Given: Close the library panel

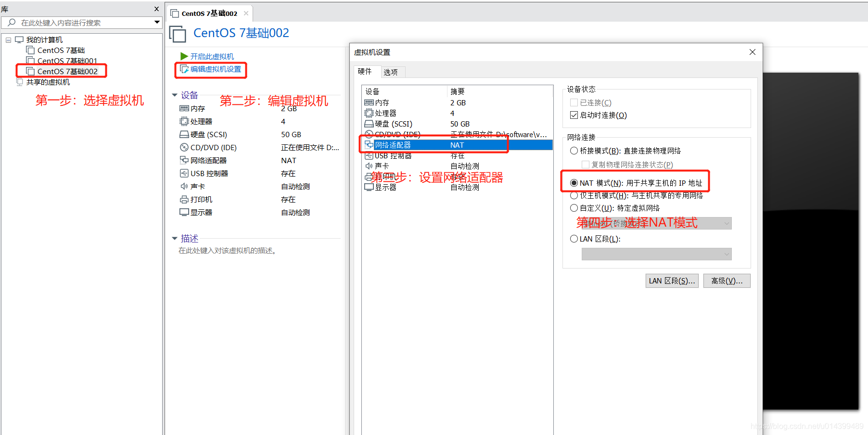Looking at the screenshot, I should [x=156, y=9].
